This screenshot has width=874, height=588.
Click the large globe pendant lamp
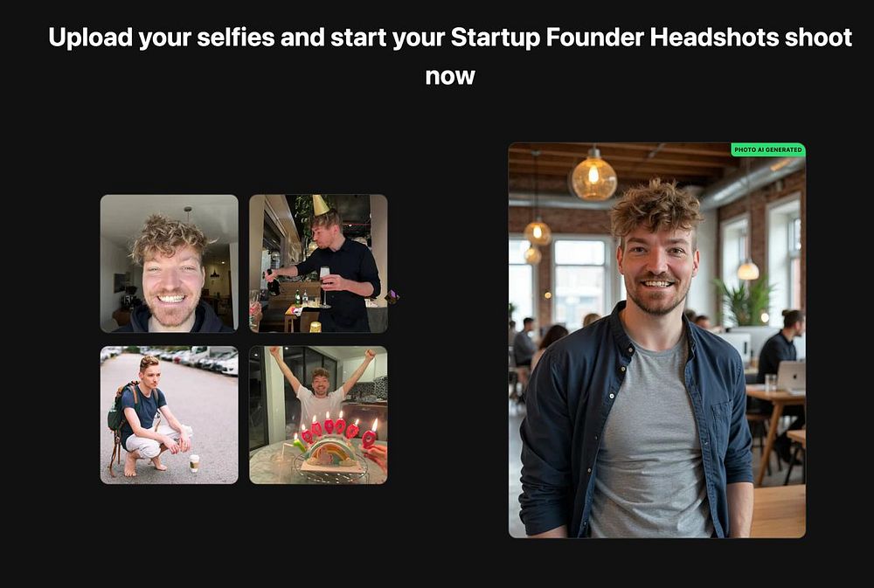tap(593, 176)
